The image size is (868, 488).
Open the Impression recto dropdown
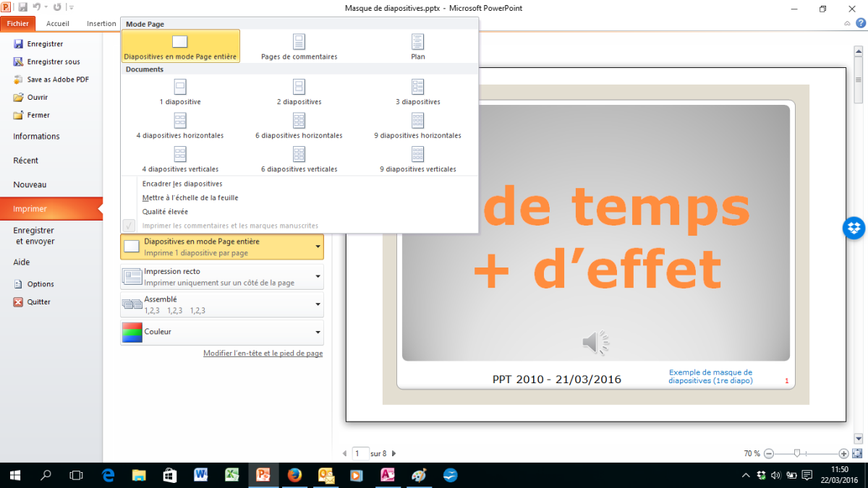pyautogui.click(x=222, y=277)
